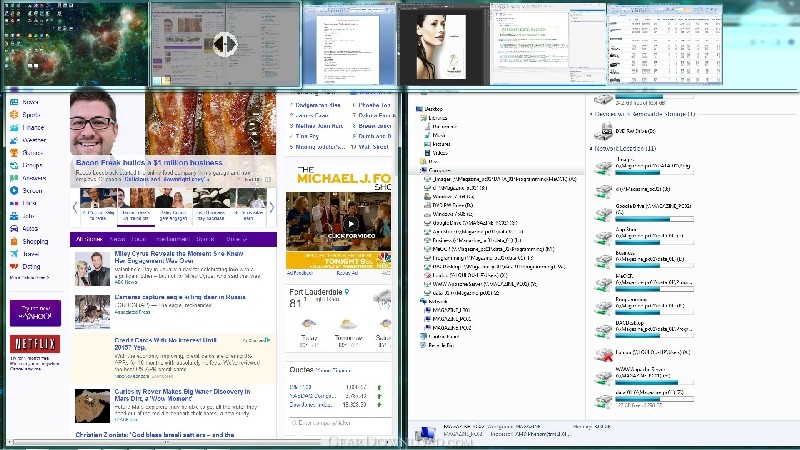
Task: Click the left-right arrow icon on browser thumbnail
Action: click(x=224, y=44)
